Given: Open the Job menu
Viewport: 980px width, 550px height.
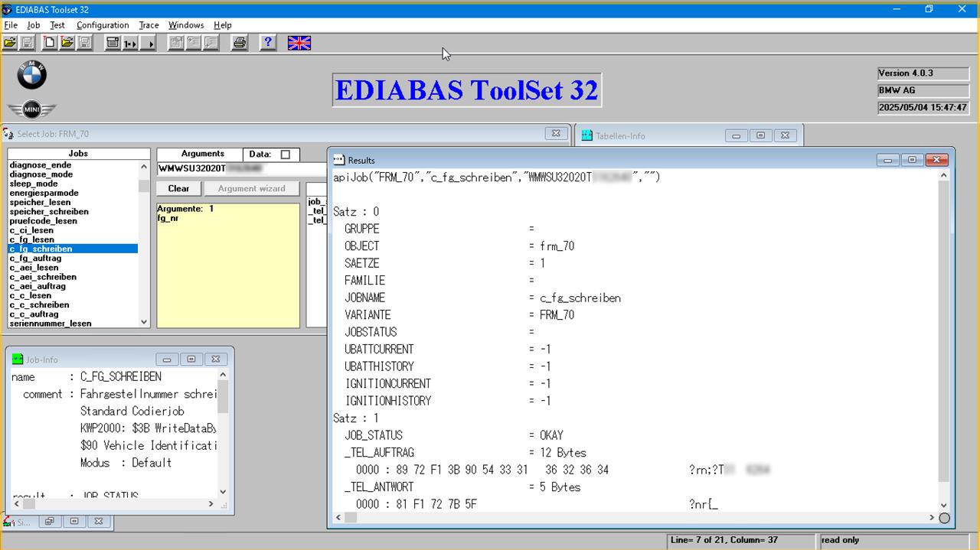Looking at the screenshot, I should 34,25.
